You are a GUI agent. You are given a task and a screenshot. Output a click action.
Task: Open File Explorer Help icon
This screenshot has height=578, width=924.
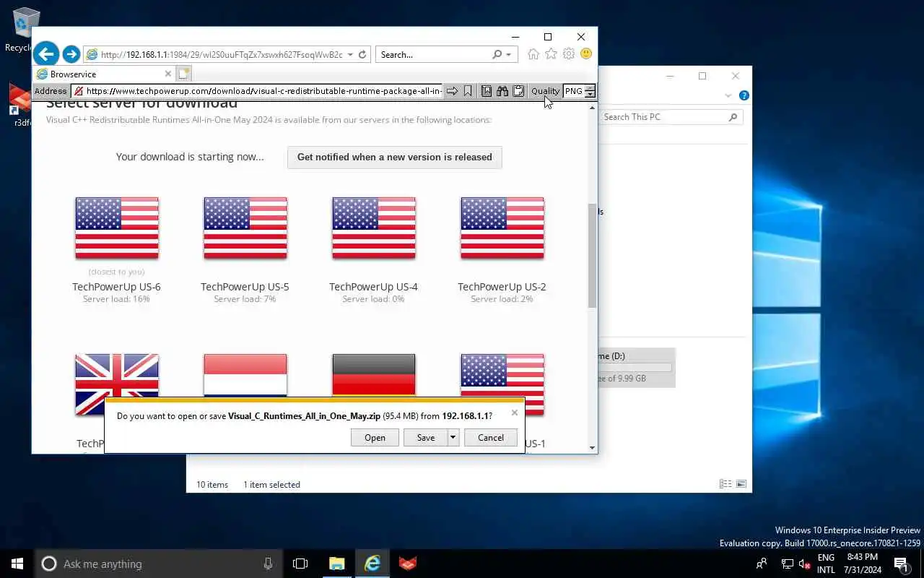coord(744,95)
